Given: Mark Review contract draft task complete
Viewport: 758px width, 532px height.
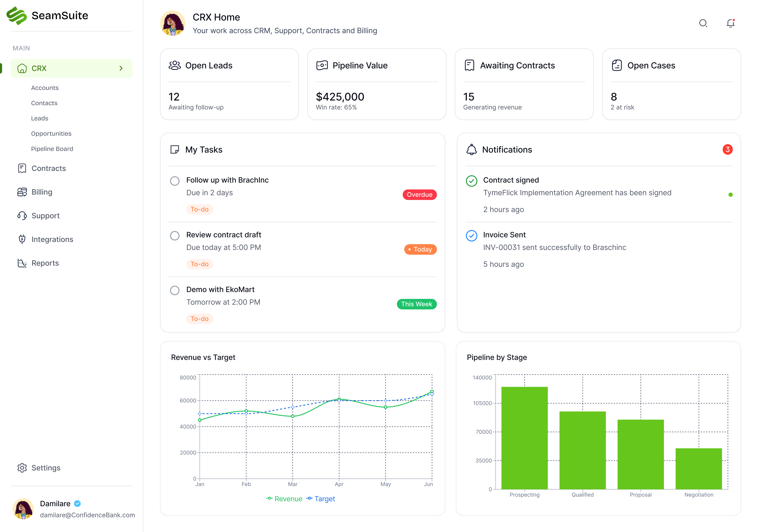Looking at the screenshot, I should (175, 236).
